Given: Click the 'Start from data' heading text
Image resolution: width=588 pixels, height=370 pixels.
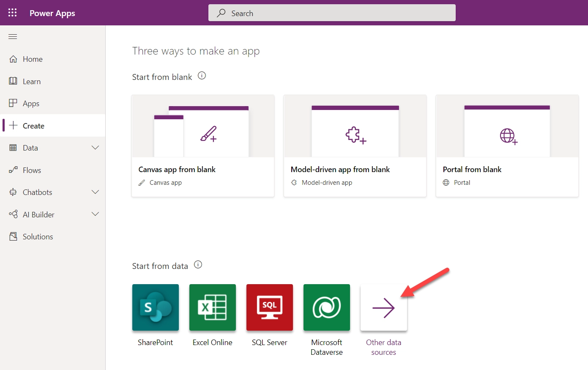Looking at the screenshot, I should tap(160, 266).
